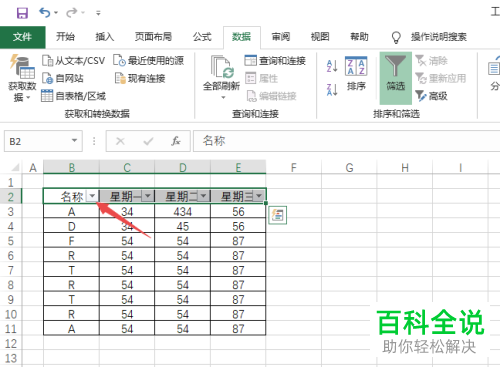
Task: Click the 重新应用 filter button
Action: tap(441, 79)
